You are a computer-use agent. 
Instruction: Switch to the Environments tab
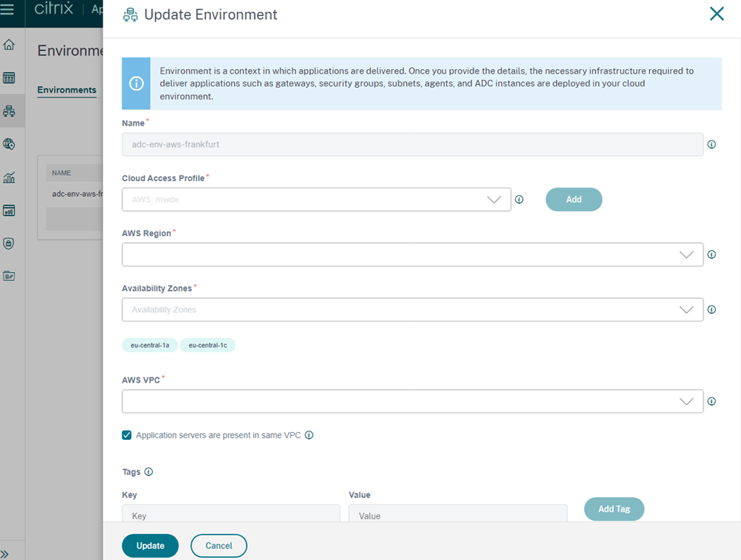(67, 90)
